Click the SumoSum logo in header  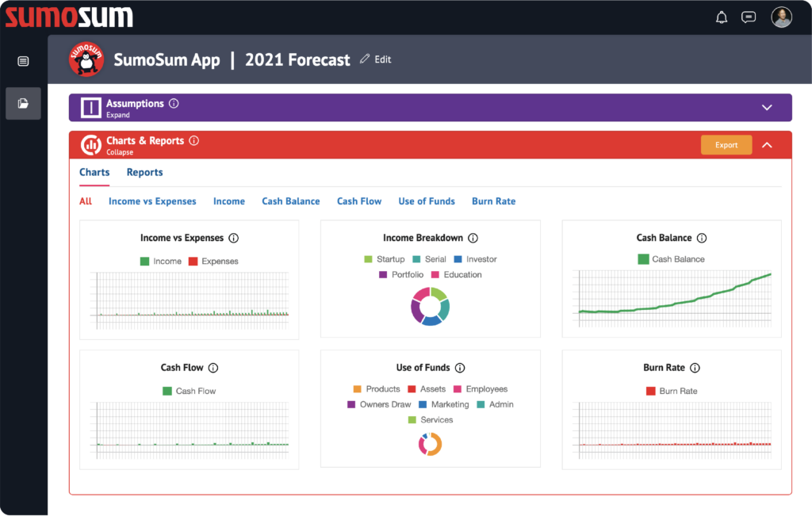pyautogui.click(x=69, y=16)
